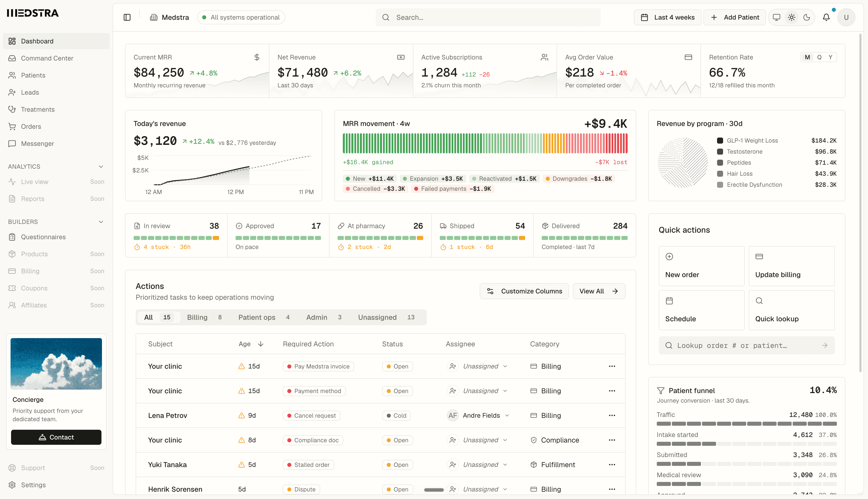Screen dimensions: 868x499
Task: Click the Medstra building icon
Action: [x=153, y=18]
